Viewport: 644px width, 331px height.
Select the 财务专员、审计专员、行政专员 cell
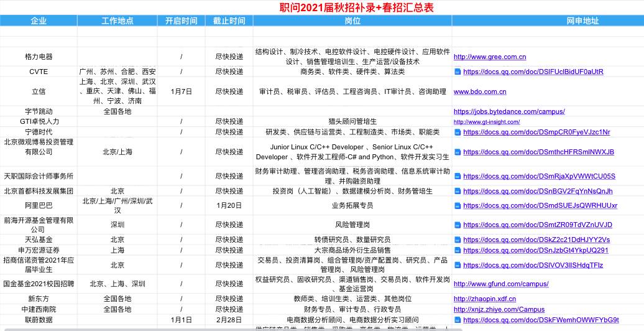352,309
